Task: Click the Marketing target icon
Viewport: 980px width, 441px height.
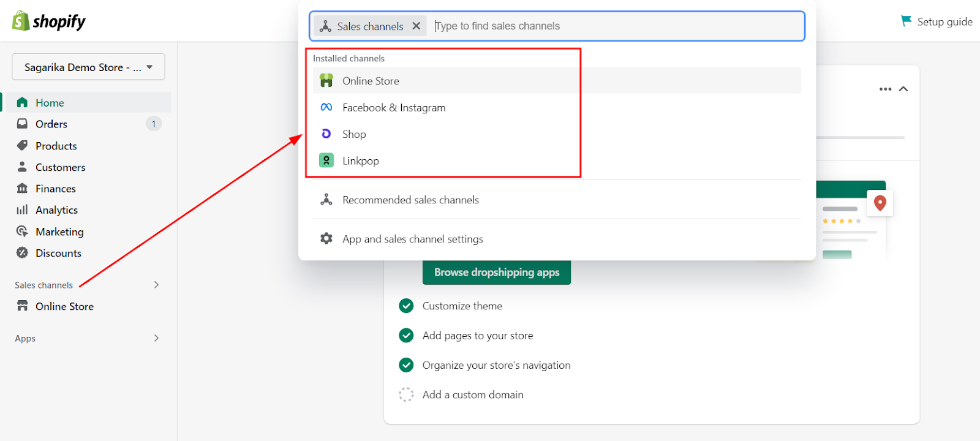Action: coord(22,231)
